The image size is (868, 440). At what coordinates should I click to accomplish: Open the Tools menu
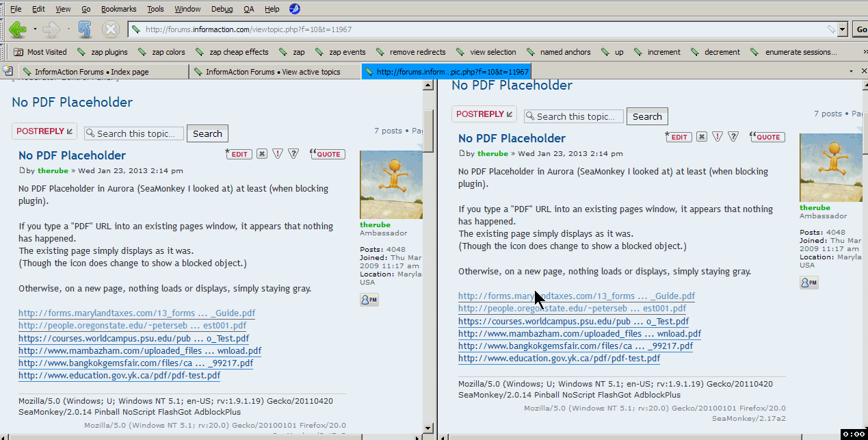click(x=155, y=9)
